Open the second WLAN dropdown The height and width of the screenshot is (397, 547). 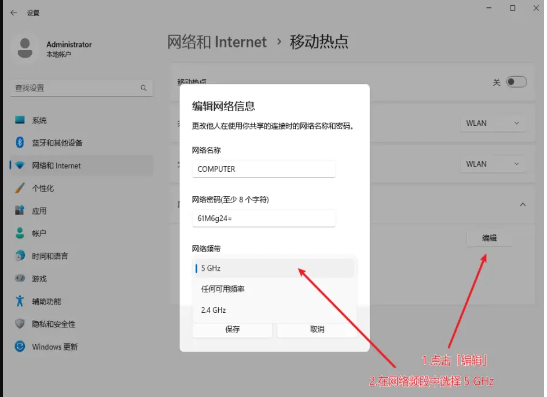coord(493,164)
